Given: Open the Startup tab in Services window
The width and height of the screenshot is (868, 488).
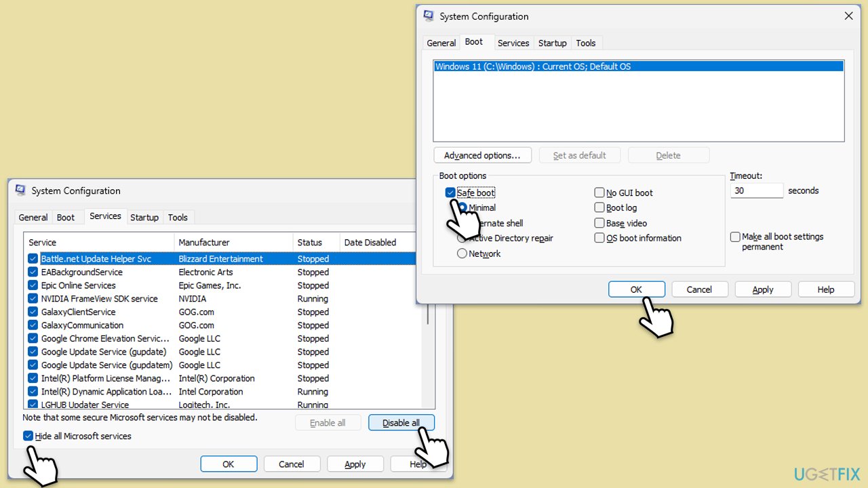Looking at the screenshot, I should (x=144, y=218).
